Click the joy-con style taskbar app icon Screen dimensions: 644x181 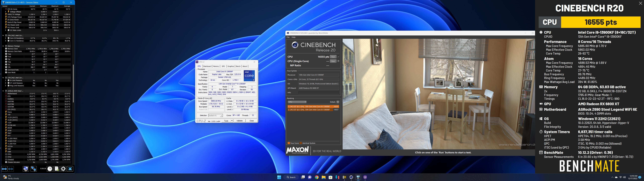pos(337,177)
